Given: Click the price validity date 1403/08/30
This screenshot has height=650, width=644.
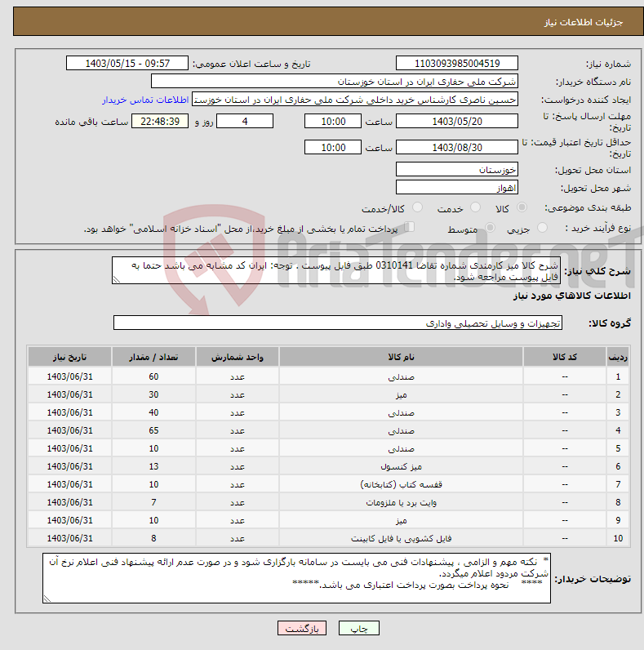Looking at the screenshot, I should [457, 147].
